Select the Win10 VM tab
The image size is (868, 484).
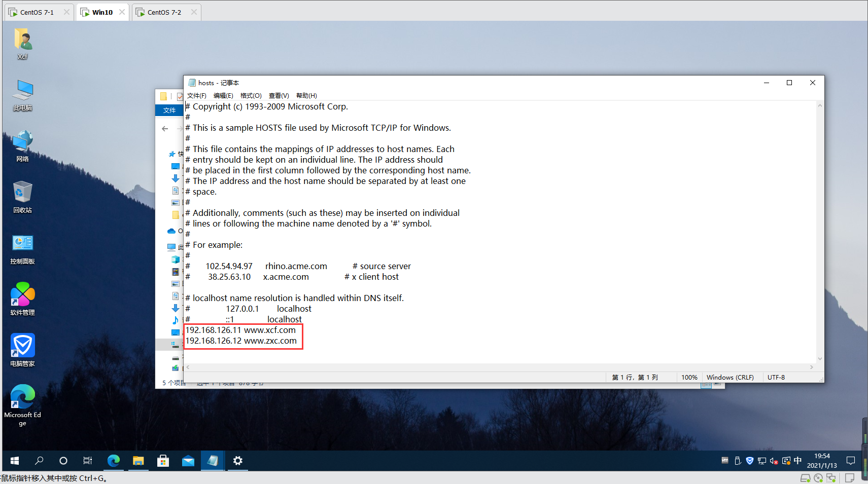pyautogui.click(x=102, y=12)
